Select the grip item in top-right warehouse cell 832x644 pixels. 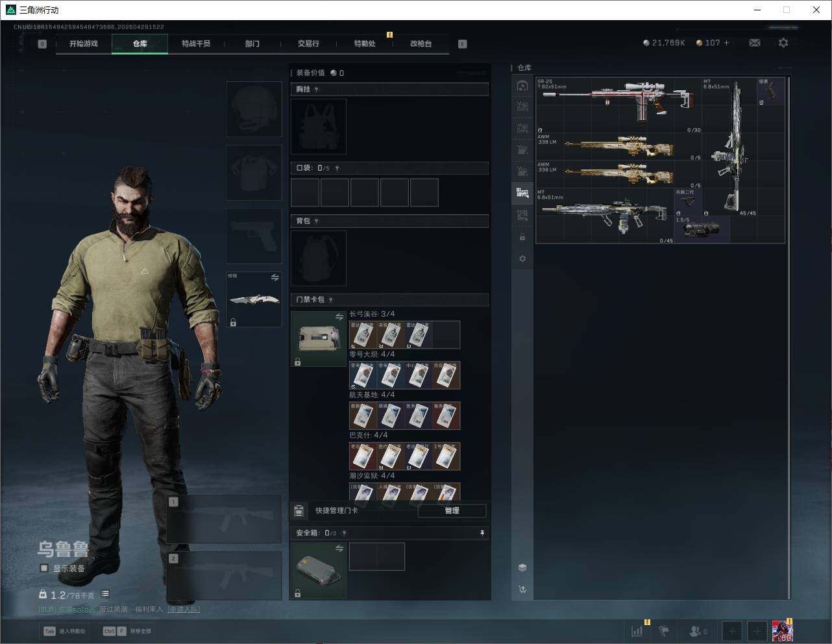(771, 92)
